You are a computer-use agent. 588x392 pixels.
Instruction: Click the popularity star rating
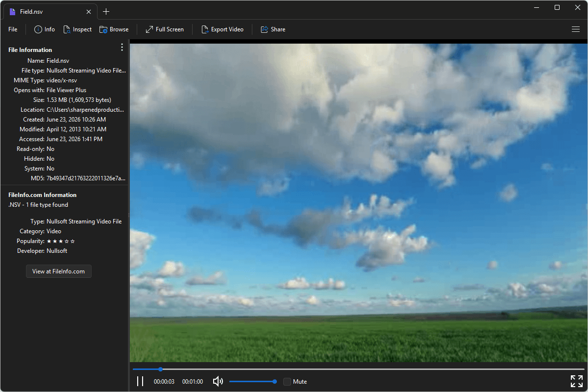pyautogui.click(x=61, y=241)
